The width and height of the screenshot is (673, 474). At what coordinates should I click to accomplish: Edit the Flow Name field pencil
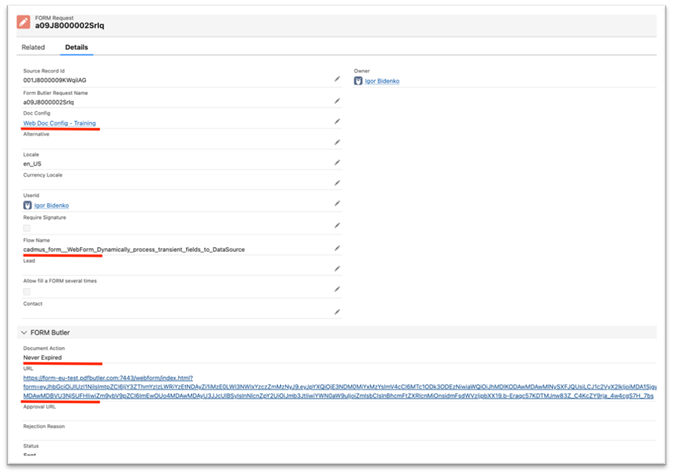coord(338,248)
